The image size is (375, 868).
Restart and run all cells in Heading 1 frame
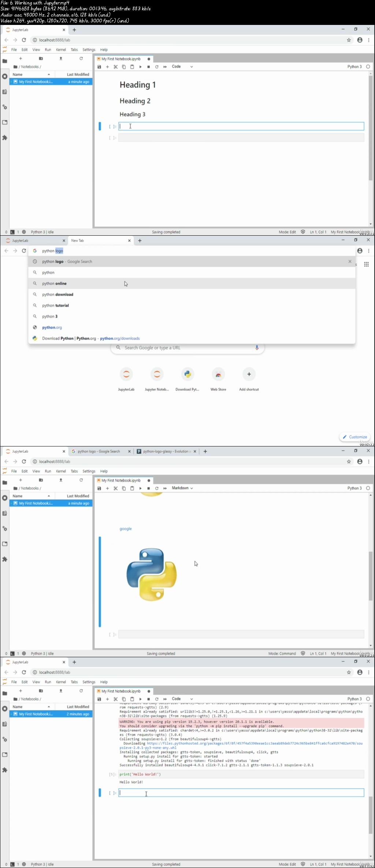click(x=165, y=67)
